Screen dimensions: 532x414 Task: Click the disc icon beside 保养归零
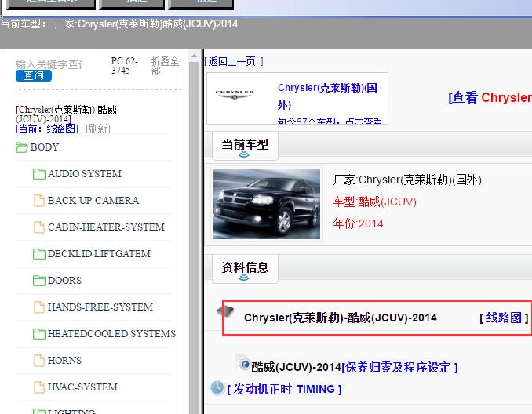click(243, 363)
